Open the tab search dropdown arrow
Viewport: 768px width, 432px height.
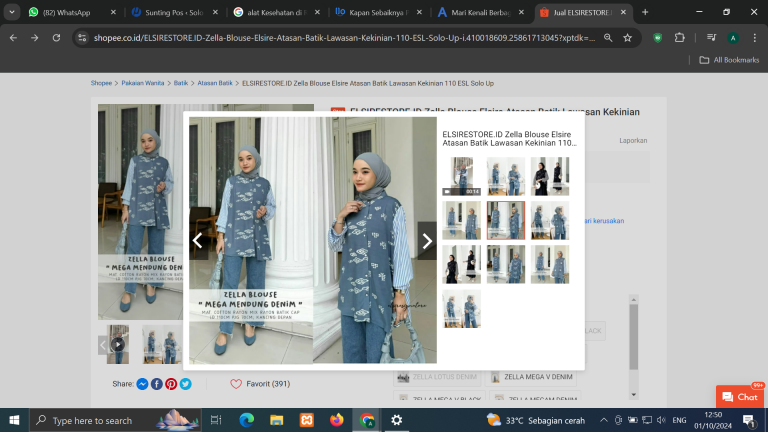12,13
